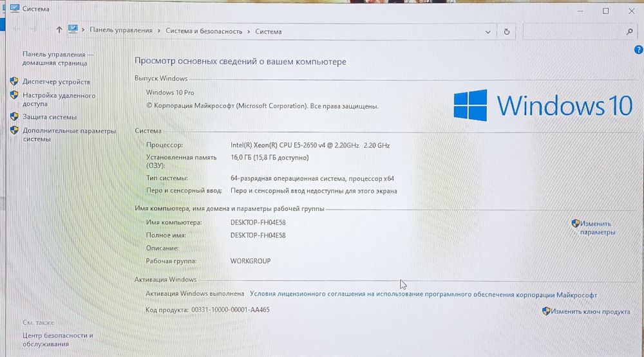Click DESKTOP-FH04E58 next to Полное имя

pyautogui.click(x=258, y=235)
